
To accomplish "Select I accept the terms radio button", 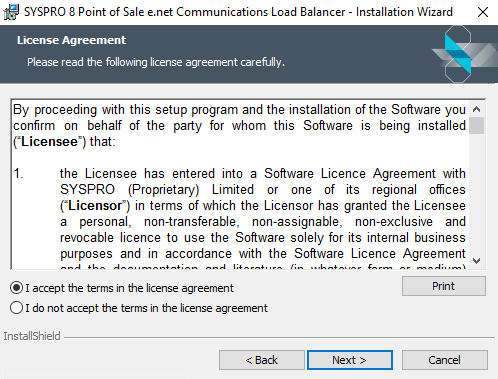I will [x=16, y=288].
